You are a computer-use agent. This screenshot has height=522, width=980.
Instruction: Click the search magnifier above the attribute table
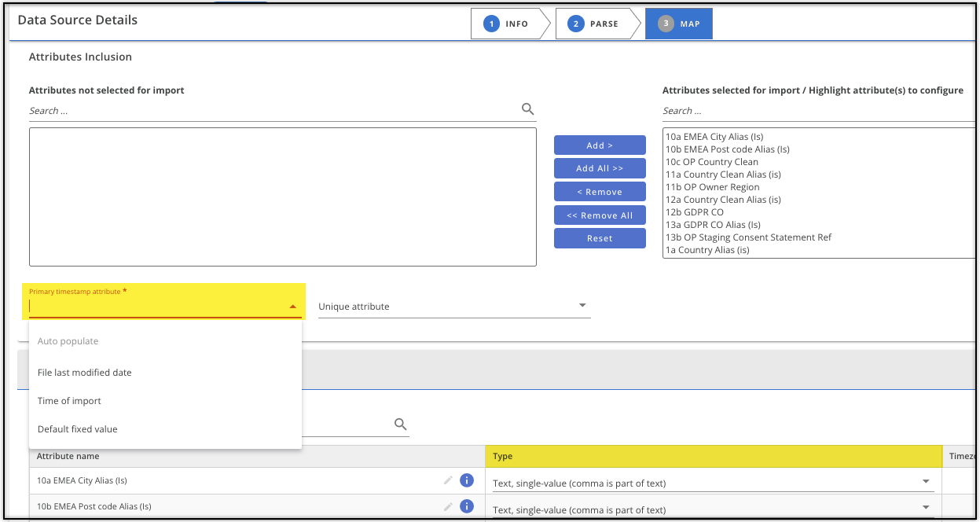tap(400, 425)
